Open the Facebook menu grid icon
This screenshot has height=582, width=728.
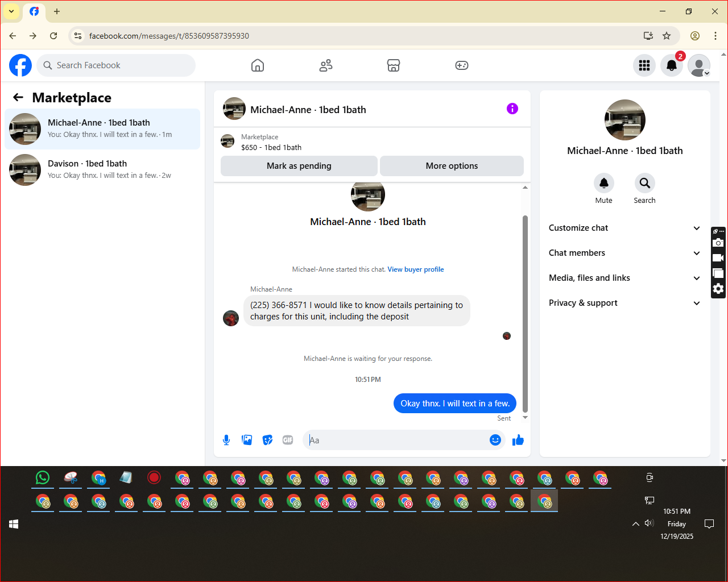point(644,65)
